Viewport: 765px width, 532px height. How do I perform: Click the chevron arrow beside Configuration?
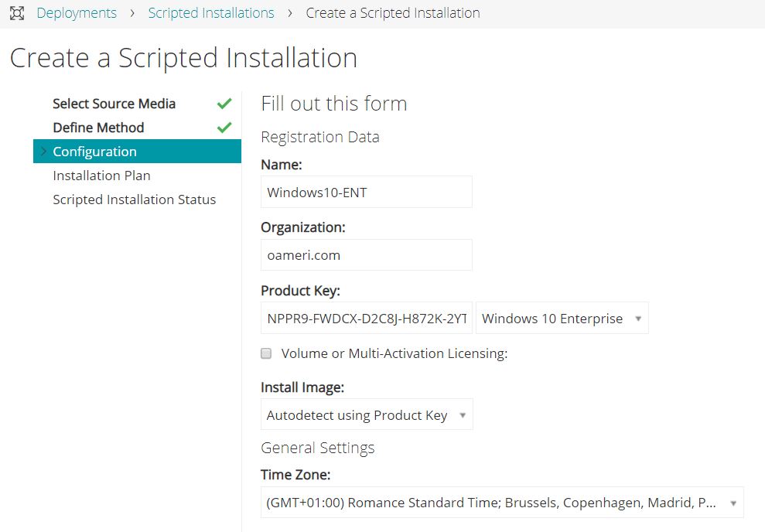pos(44,151)
